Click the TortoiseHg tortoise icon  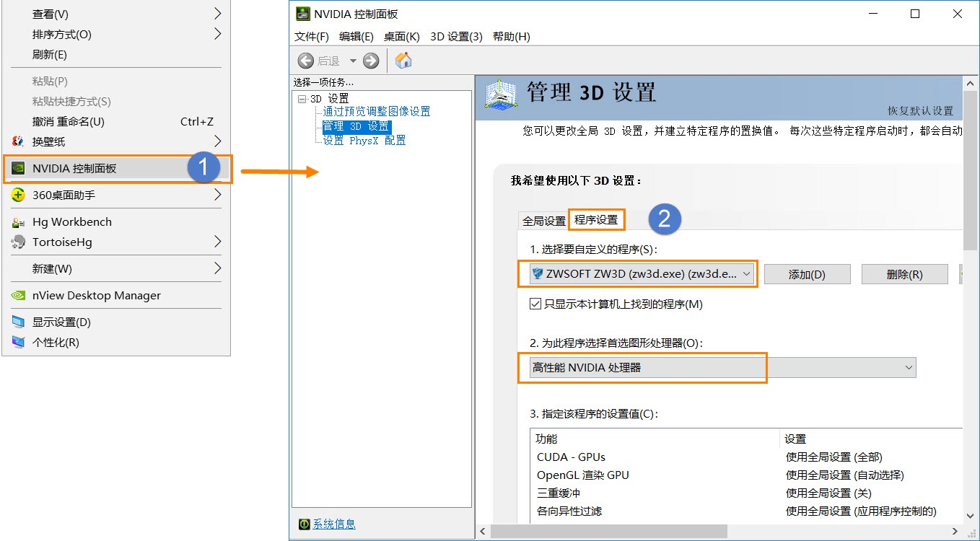click(19, 242)
